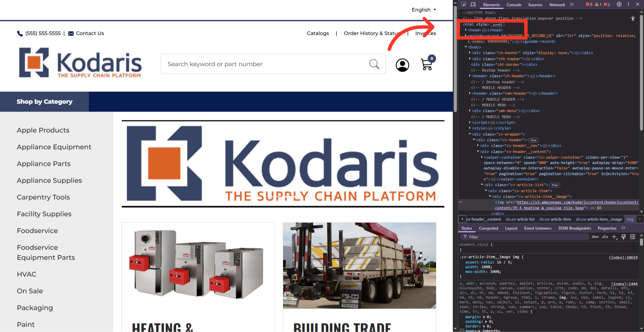Viewport: 644px width, 332px height.
Task: Click the building trade truck tile image
Action: click(360, 266)
